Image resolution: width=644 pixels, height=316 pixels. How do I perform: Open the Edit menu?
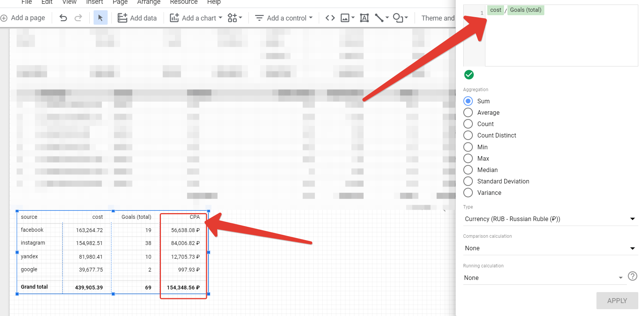(x=47, y=2)
